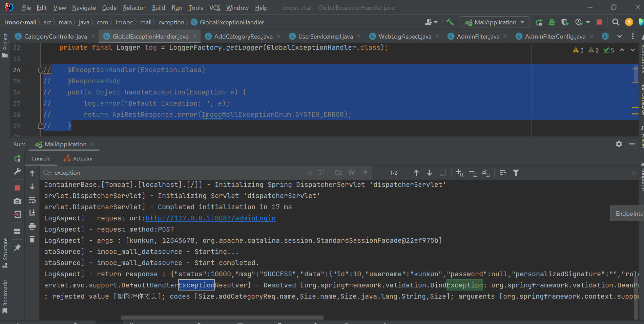Launch the profiler run icon
644x324 pixels.
tap(579, 22)
